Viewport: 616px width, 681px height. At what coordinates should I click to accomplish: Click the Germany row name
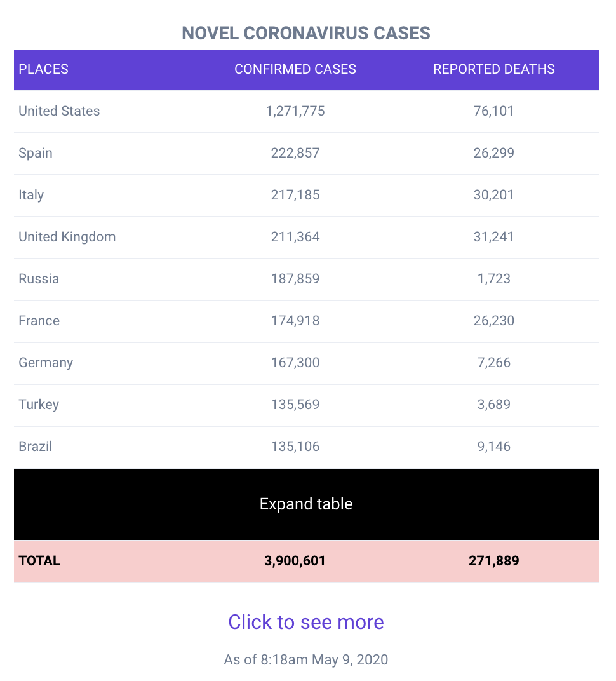[x=46, y=363]
